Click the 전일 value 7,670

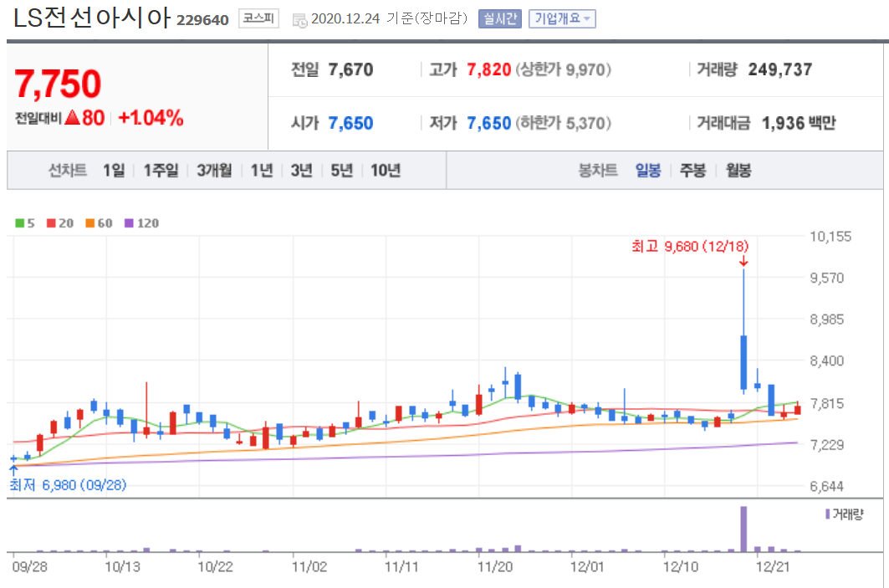pyautogui.click(x=351, y=69)
